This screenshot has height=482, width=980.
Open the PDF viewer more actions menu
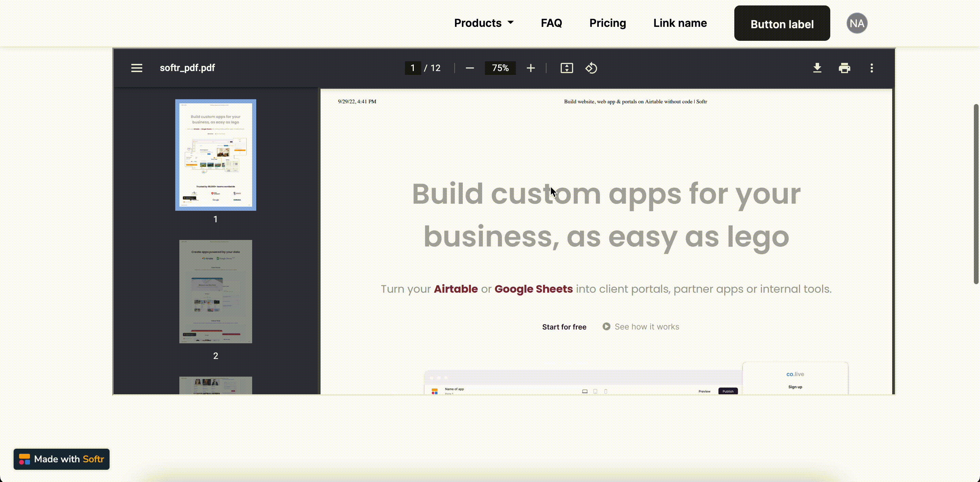coord(871,68)
